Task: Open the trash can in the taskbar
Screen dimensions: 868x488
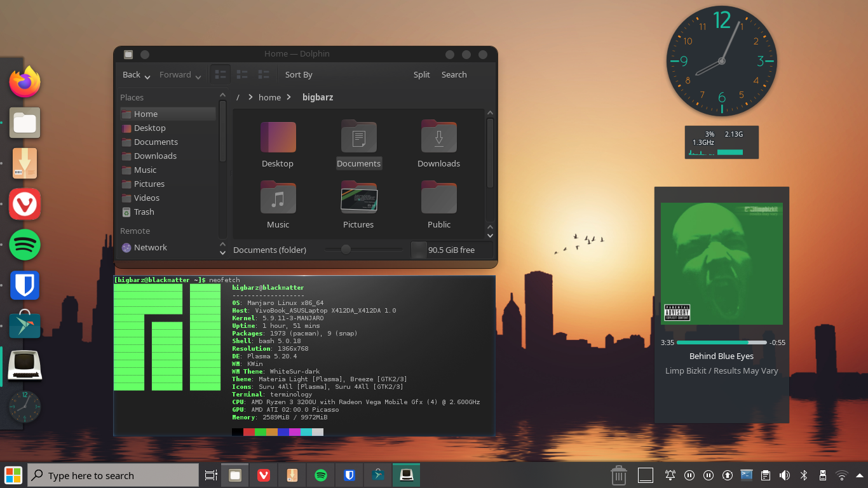Action: (x=619, y=475)
